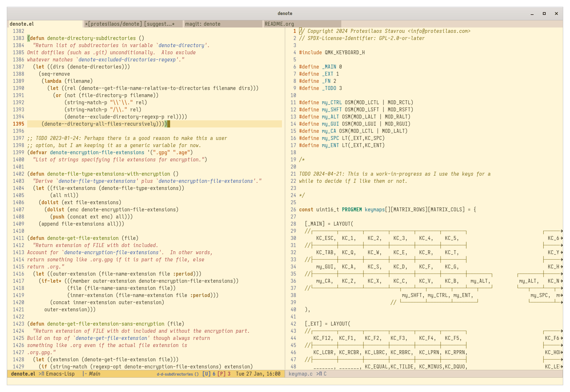Image resolution: width=570 pixels, height=392 pixels.
Task: Minimize the denote Emacs window
Action: coord(532,14)
